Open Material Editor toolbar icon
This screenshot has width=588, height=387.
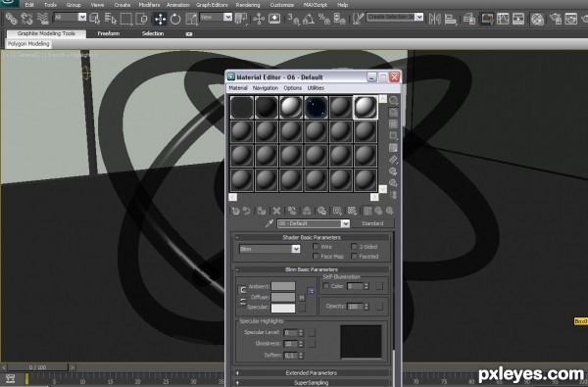[x=537, y=19]
